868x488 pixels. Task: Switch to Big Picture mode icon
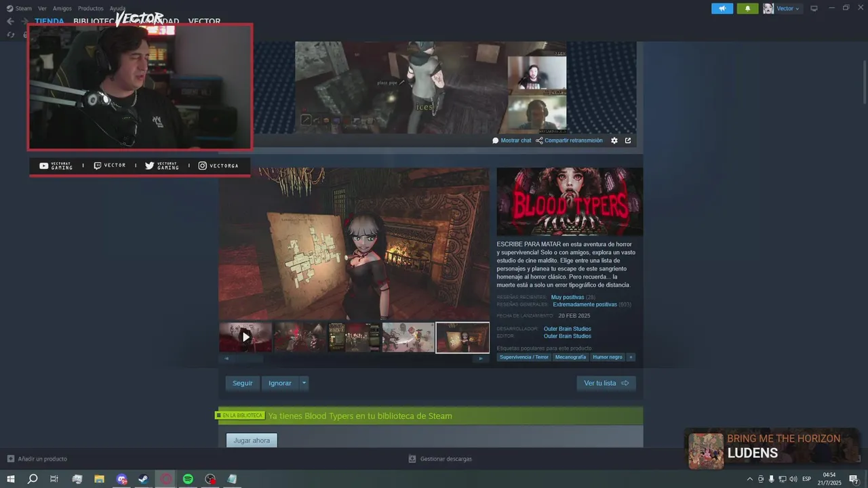(x=814, y=8)
